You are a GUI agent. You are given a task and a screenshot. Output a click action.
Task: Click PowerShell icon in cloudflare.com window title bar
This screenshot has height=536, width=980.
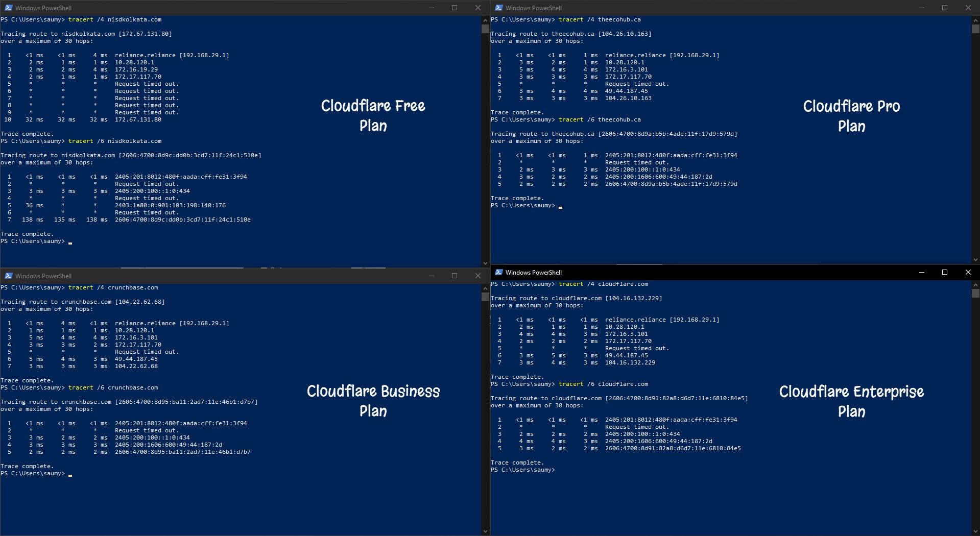[498, 272]
